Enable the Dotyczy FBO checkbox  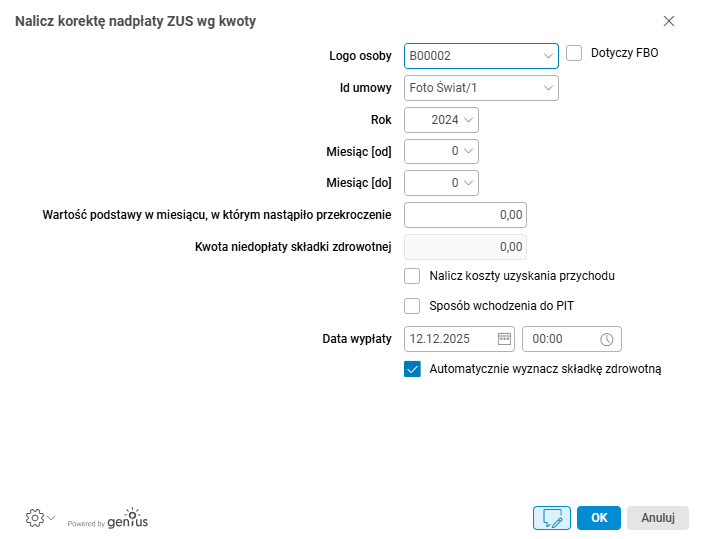pos(574,54)
